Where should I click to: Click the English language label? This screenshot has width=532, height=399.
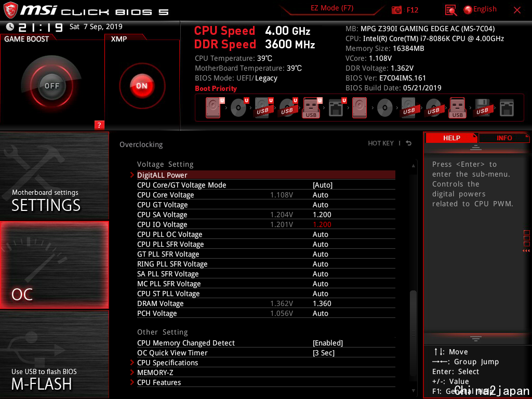(x=485, y=9)
